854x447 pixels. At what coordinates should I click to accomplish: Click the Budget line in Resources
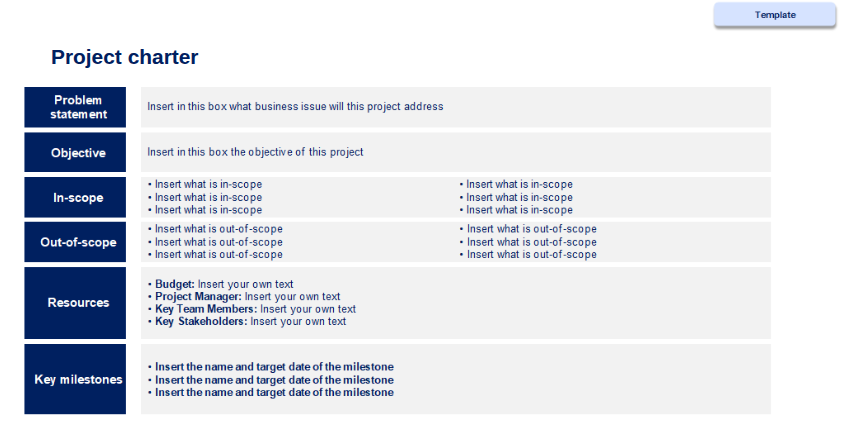click(x=221, y=284)
